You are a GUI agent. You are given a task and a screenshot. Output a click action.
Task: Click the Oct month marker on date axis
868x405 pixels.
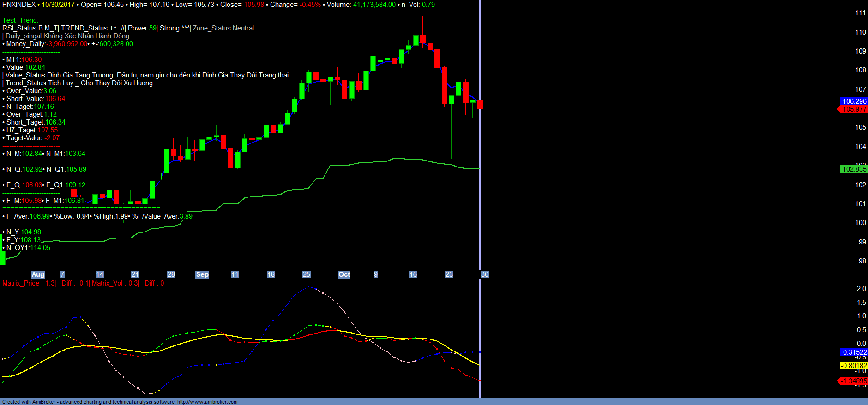coord(344,274)
